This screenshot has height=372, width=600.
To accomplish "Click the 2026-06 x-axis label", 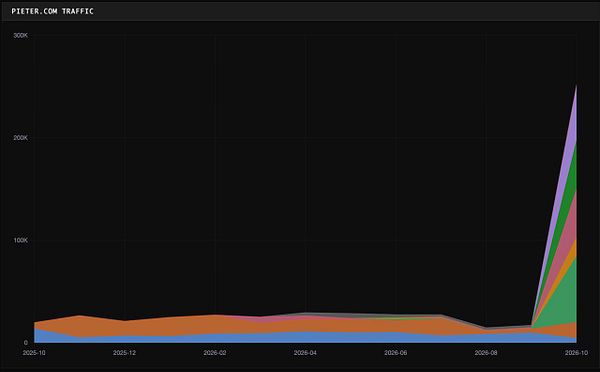I will [x=395, y=353].
